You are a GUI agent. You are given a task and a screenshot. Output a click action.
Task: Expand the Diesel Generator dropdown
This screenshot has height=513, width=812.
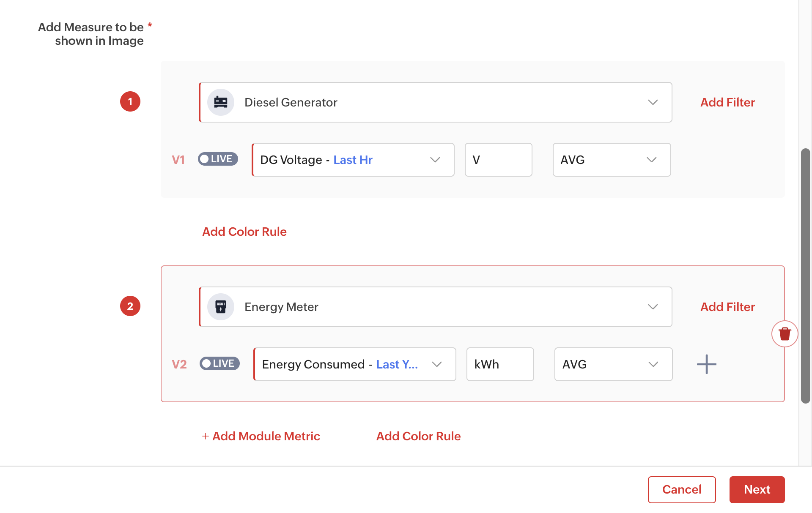(x=653, y=102)
